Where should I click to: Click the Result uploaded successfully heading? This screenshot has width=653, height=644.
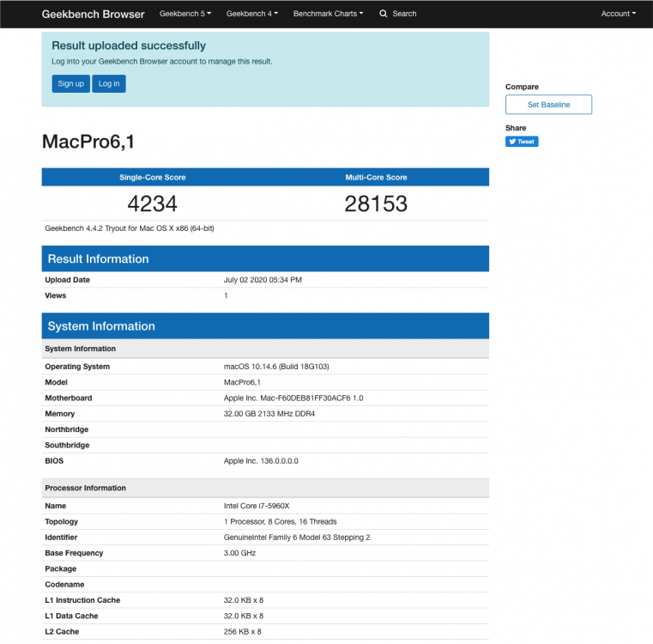pyautogui.click(x=129, y=46)
